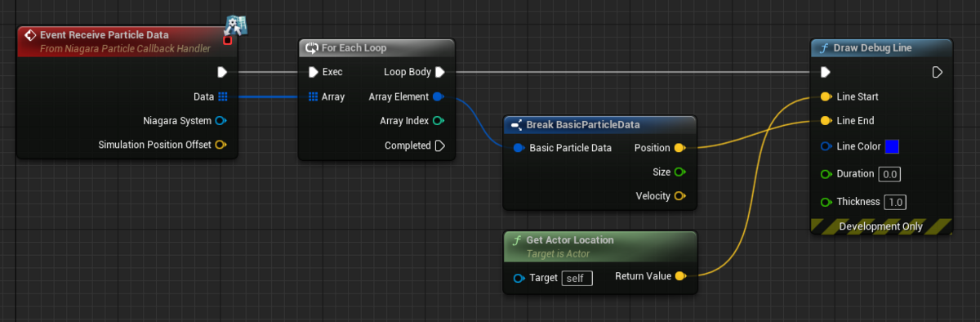The image size is (980, 322).
Task: Click the Target self field
Action: pos(577,278)
